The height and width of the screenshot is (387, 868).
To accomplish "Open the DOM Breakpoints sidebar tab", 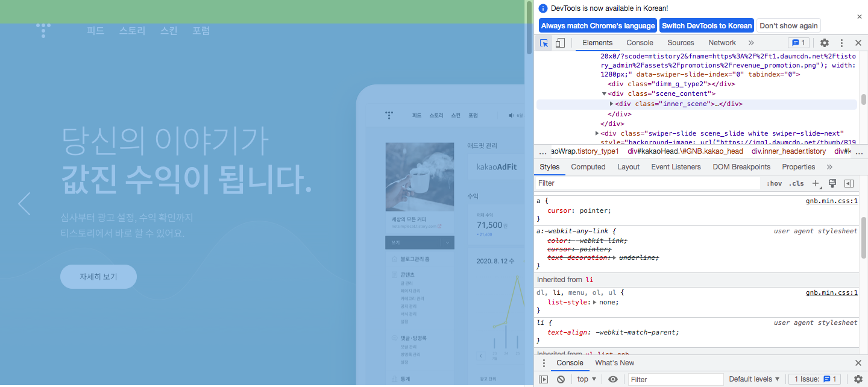I will point(741,167).
